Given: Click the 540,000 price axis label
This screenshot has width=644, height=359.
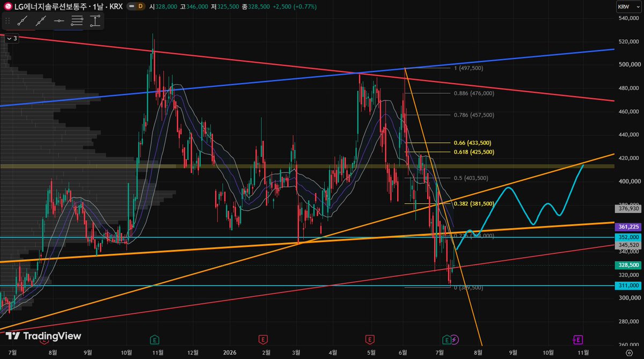Looking at the screenshot, I should (630, 19).
